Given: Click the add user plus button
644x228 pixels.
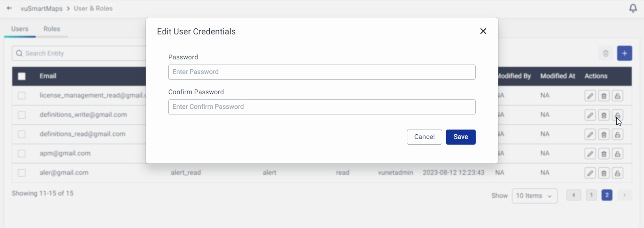Looking at the screenshot, I should [x=624, y=53].
